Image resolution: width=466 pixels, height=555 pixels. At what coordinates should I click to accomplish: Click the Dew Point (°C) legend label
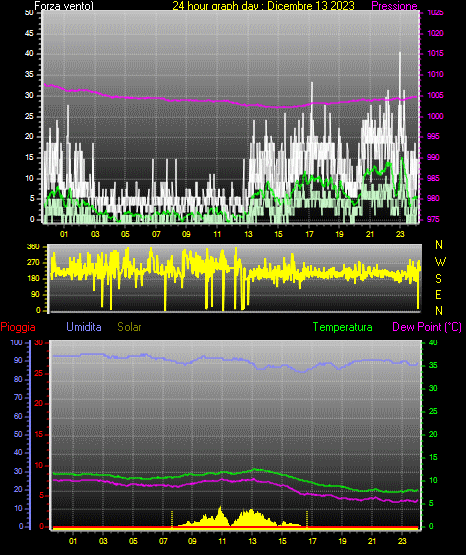click(x=427, y=327)
